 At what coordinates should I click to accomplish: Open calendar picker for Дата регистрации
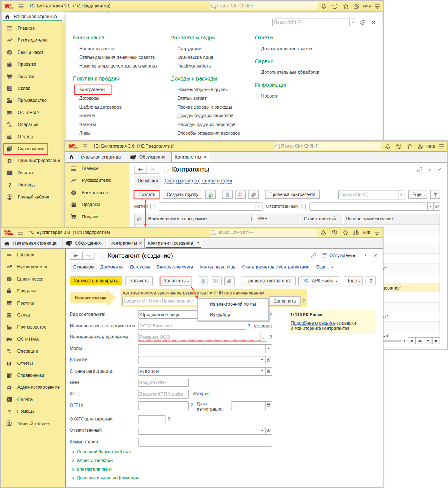[268, 405]
